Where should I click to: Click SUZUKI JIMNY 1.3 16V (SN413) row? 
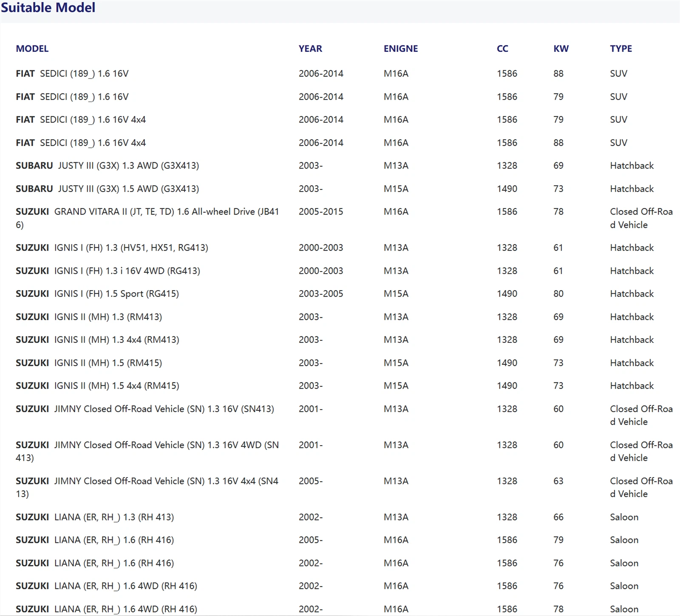coord(340,415)
